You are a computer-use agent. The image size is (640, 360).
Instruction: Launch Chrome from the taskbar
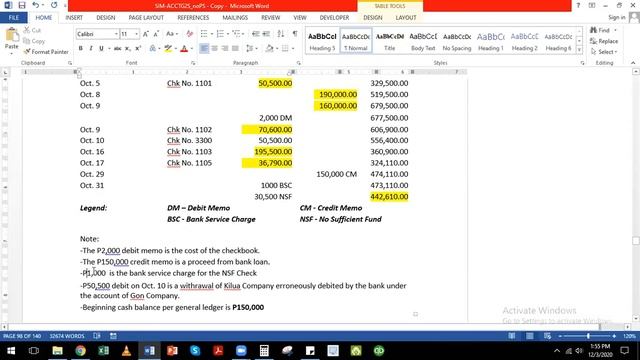[80, 351]
